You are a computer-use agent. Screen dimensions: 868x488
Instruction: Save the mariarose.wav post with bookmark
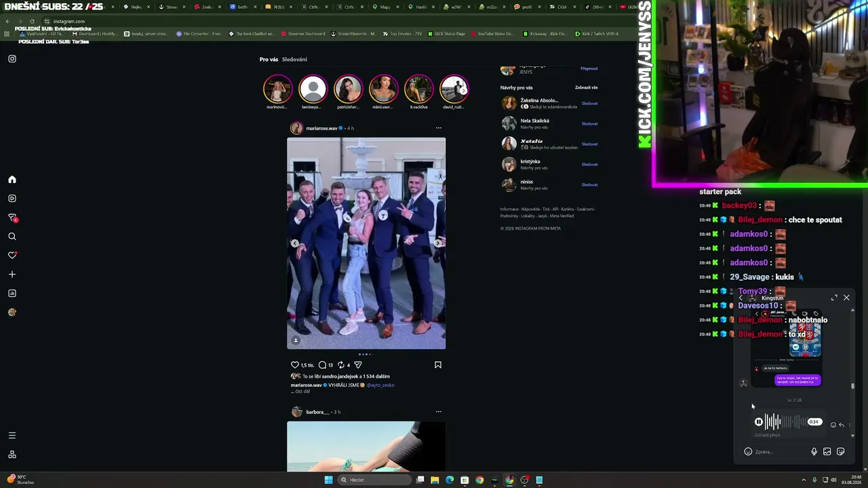[x=438, y=365]
